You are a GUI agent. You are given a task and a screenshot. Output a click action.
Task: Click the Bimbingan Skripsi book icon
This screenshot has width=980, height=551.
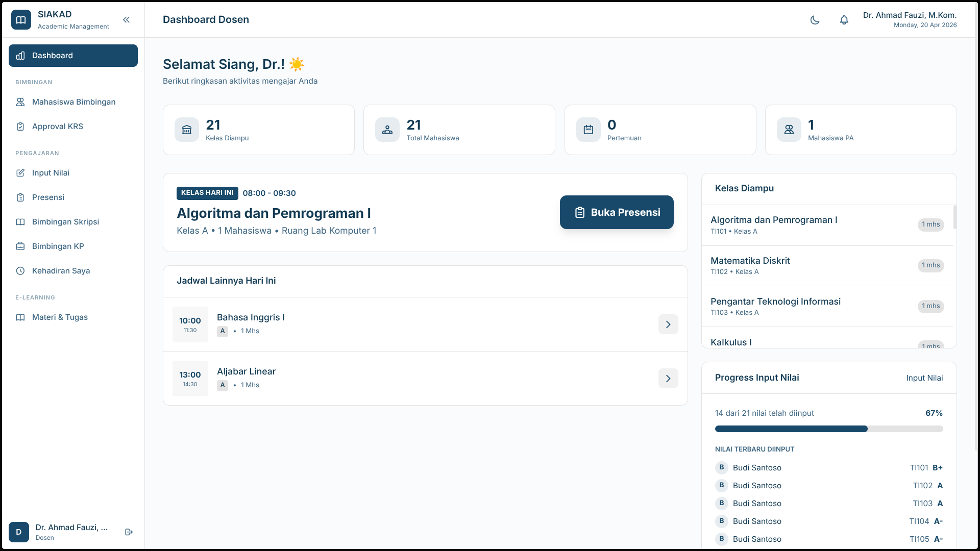(20, 222)
